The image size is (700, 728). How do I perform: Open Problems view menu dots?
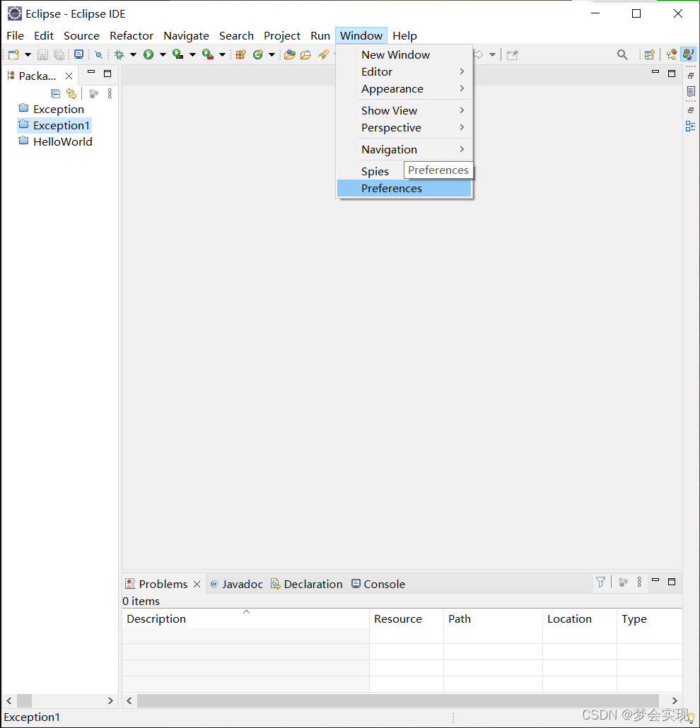coord(639,582)
